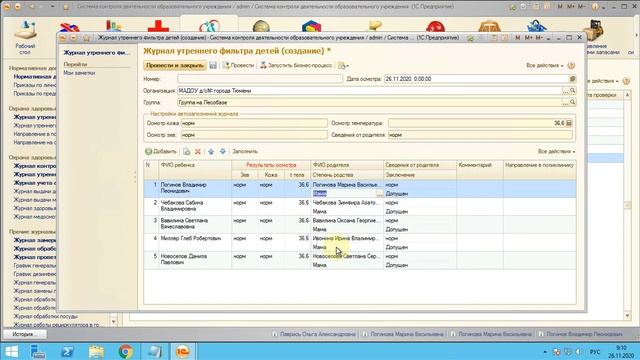Open 'Мои заметки' link in the navigation panel
This screenshot has width=640, height=360.
[x=79, y=73]
